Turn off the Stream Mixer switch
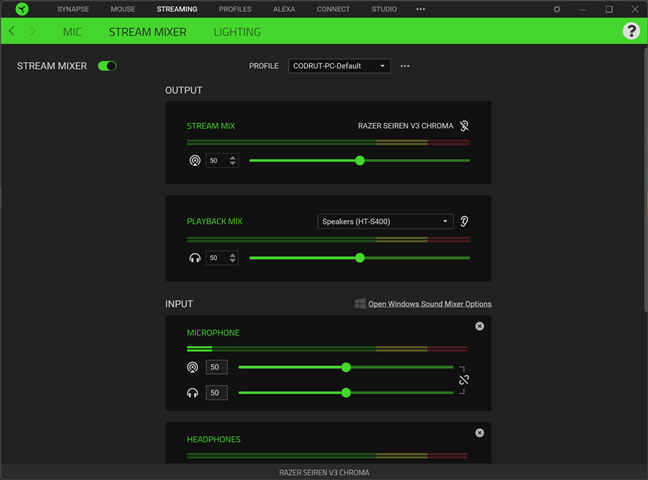The height and width of the screenshot is (480, 648). pos(107,66)
